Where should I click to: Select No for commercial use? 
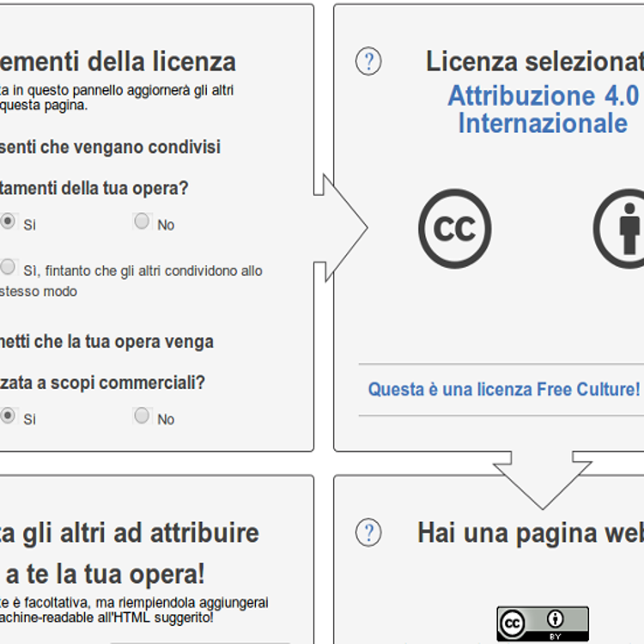coord(142,416)
